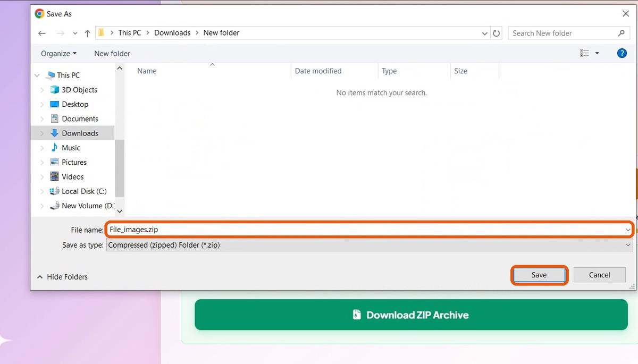Open Save as type dropdown

pyautogui.click(x=370, y=245)
